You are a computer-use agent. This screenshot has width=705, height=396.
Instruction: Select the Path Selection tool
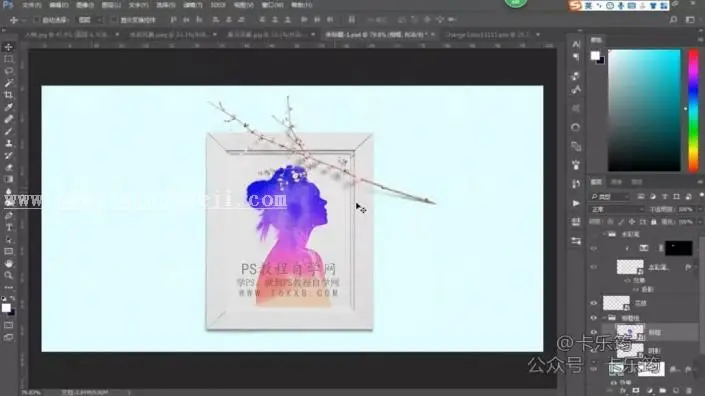9,240
